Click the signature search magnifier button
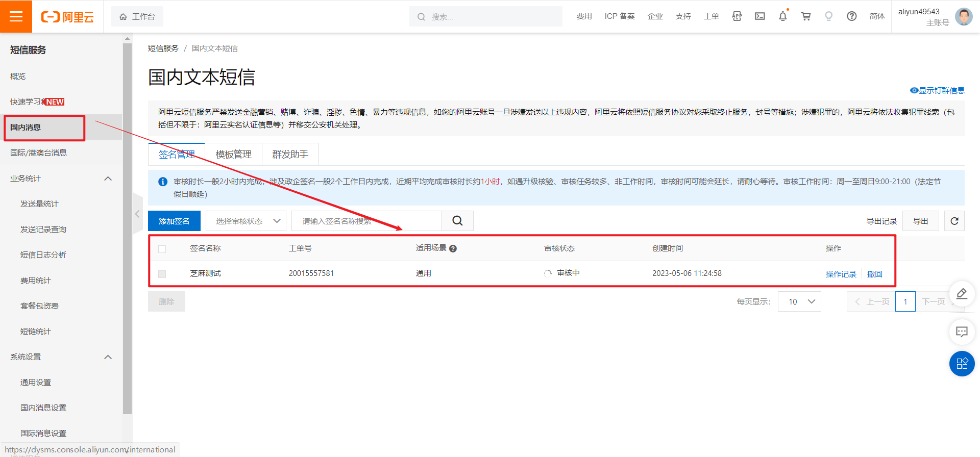Viewport: 980px width, 457px height. pyautogui.click(x=457, y=221)
